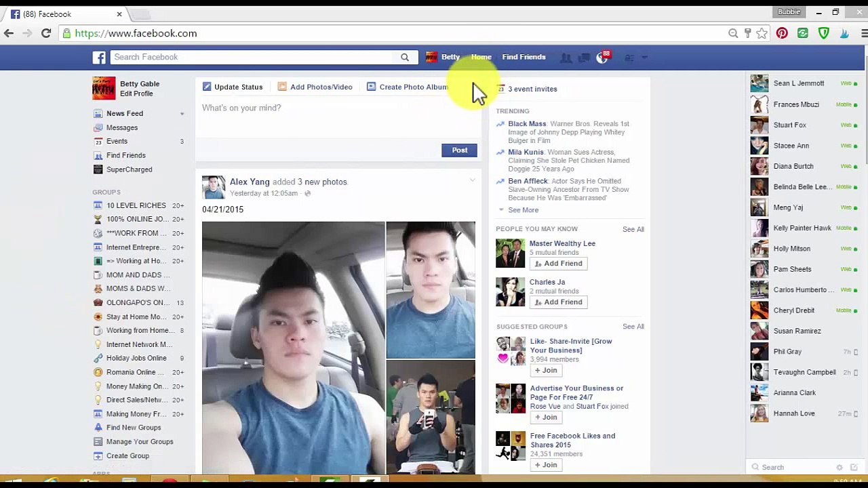Open 3 event invites link
The height and width of the screenshot is (488, 868).
pyautogui.click(x=532, y=89)
